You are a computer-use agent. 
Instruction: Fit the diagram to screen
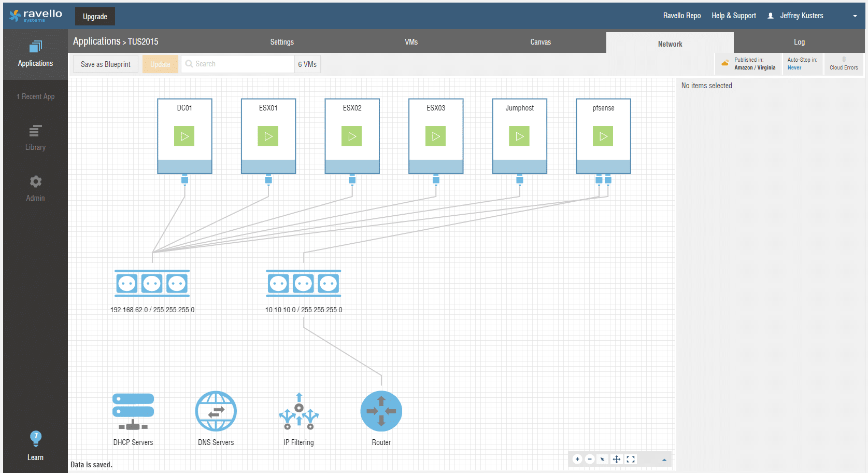point(631,459)
